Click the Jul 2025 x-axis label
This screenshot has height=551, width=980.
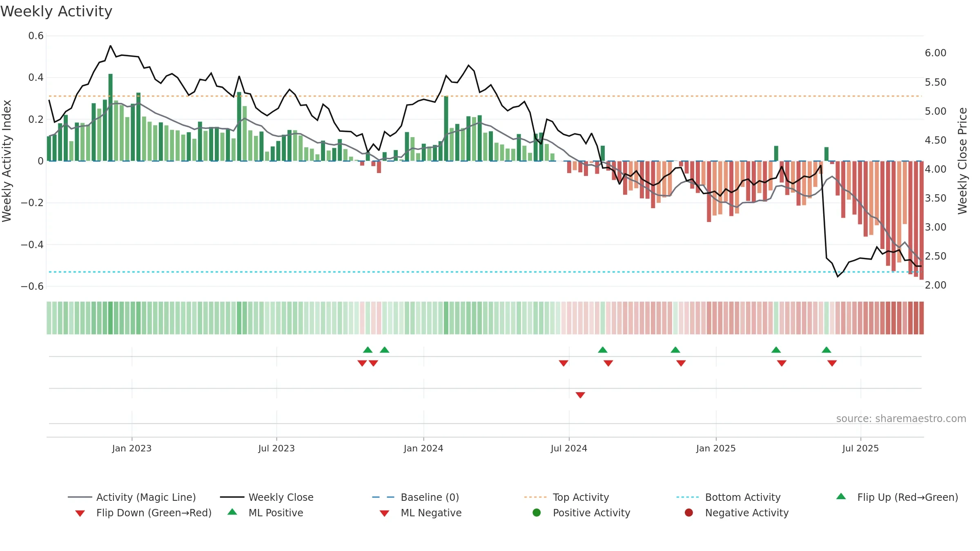(x=860, y=449)
